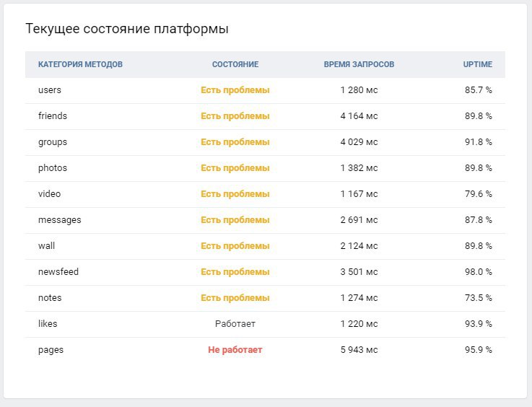Click the '1 274 мс' request time
Viewport: 532px width, 407px height.
pos(359,298)
